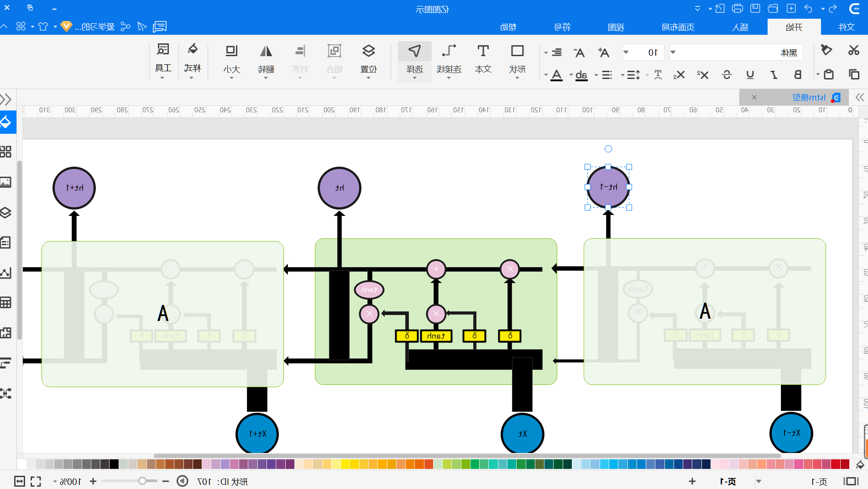Switch to the 符号 symbol tab

562,27
